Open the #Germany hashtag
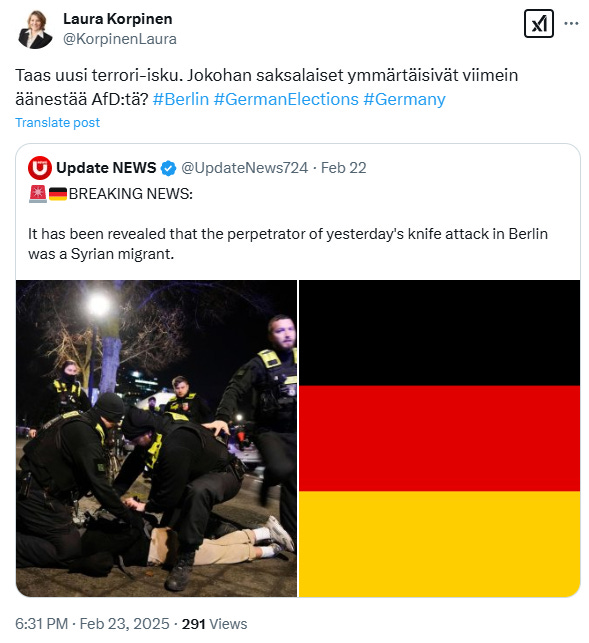Viewport: 589px width, 643px height. [404, 99]
